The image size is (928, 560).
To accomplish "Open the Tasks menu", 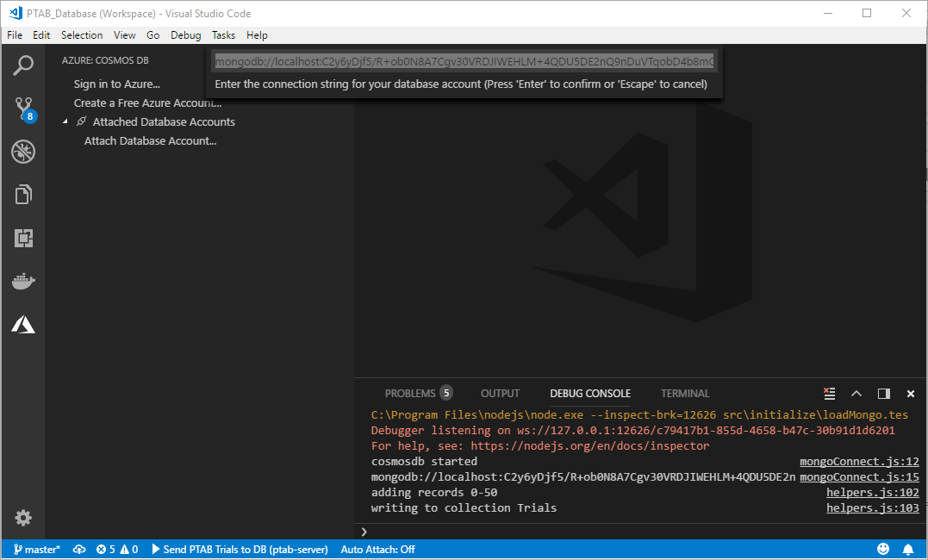I will click(224, 35).
